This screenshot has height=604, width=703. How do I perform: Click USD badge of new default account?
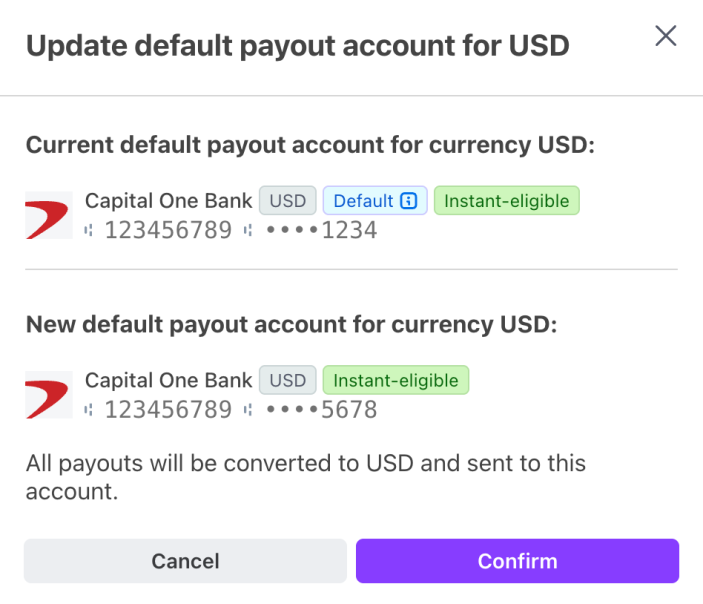287,380
